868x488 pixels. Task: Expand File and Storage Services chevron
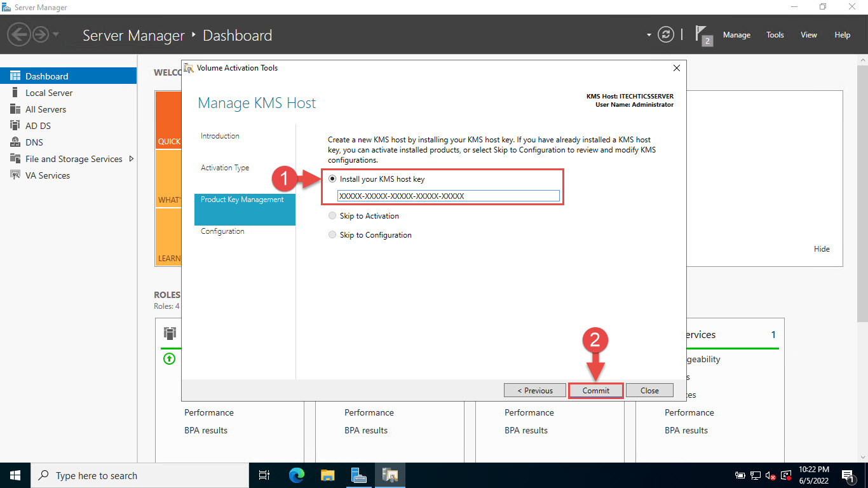click(x=132, y=159)
